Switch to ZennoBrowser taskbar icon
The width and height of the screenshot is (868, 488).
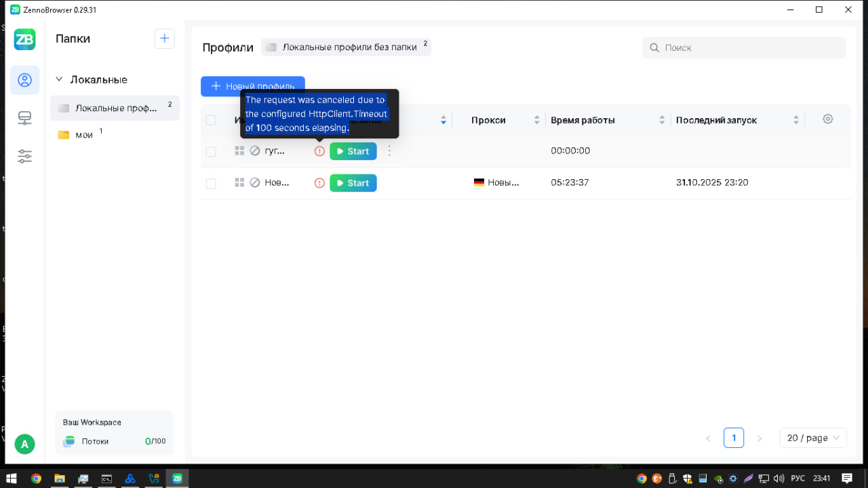(x=177, y=478)
